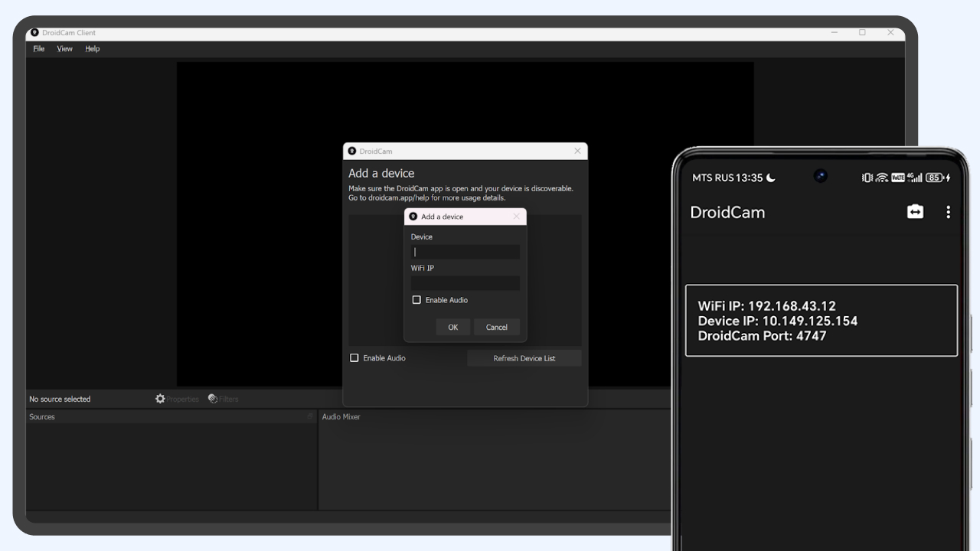Click the Device name input field
The width and height of the screenshot is (980, 551).
[465, 252]
